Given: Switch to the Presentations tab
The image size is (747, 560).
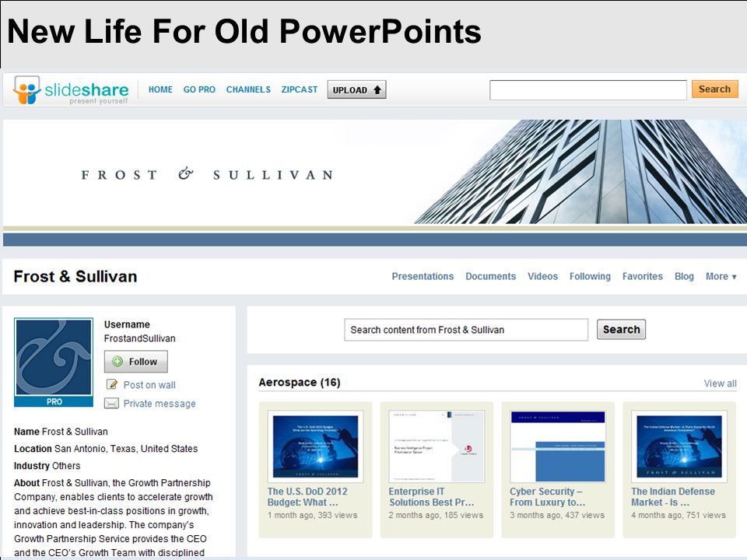Looking at the screenshot, I should click(x=423, y=276).
